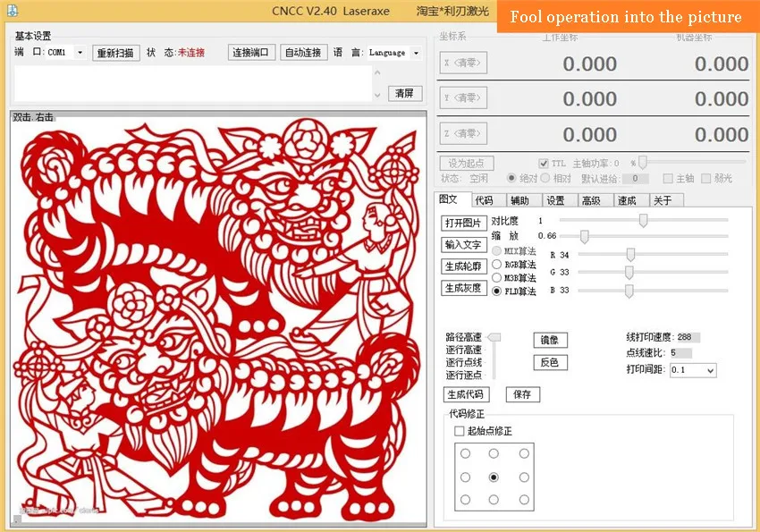Select the top-left start point radio
Image resolution: width=760 pixels, height=532 pixels.
tap(465, 453)
